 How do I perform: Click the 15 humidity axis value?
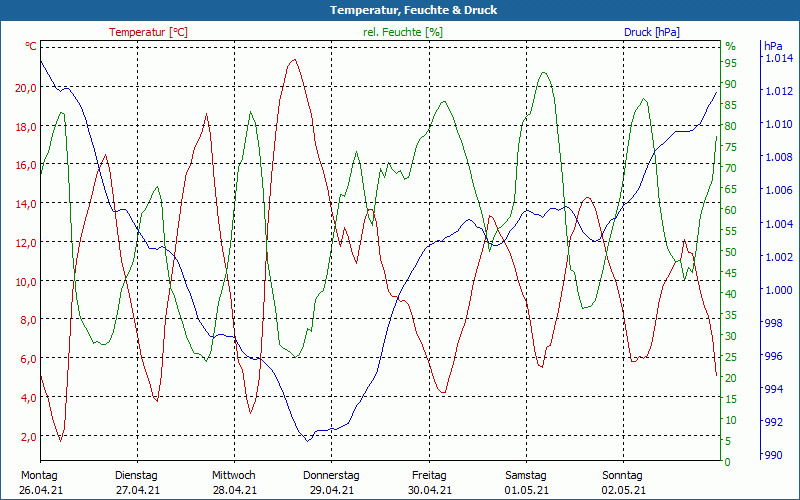tap(731, 399)
